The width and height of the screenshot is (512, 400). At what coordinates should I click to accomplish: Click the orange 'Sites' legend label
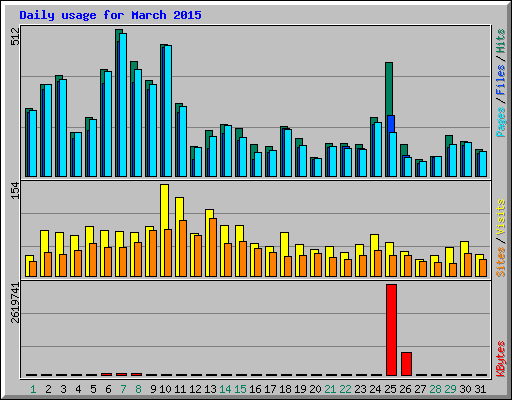click(500, 262)
